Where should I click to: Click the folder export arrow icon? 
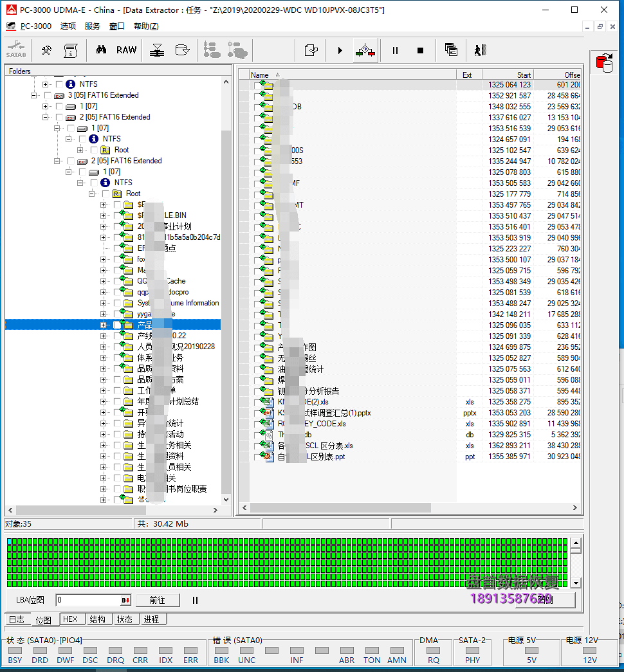click(x=311, y=50)
